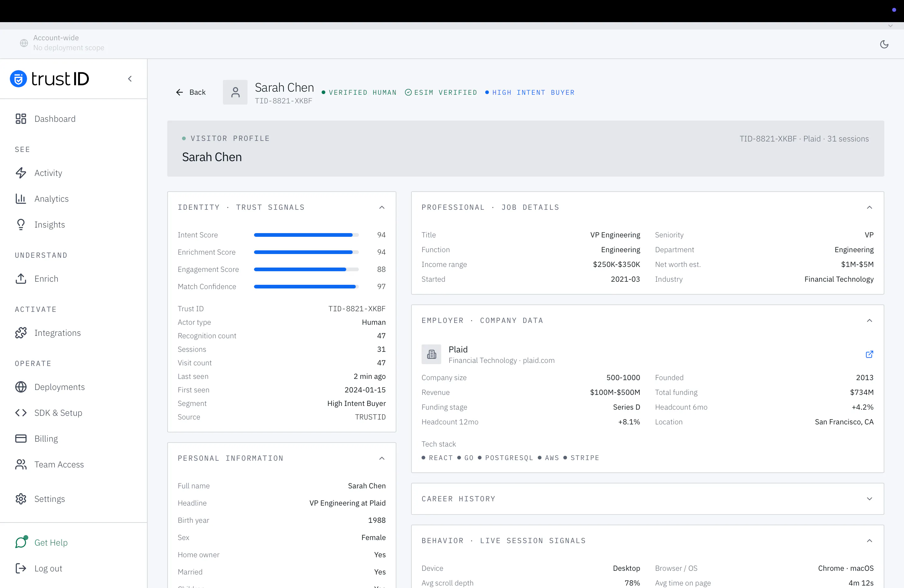
Task: Click the POSTGRESQL tech stack tag
Action: coord(506,458)
